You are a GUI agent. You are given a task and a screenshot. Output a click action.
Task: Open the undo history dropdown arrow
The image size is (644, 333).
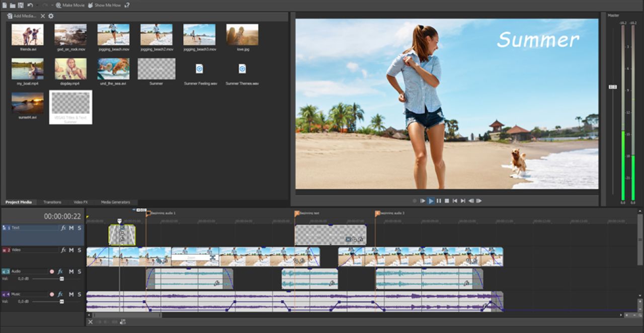click(x=36, y=5)
